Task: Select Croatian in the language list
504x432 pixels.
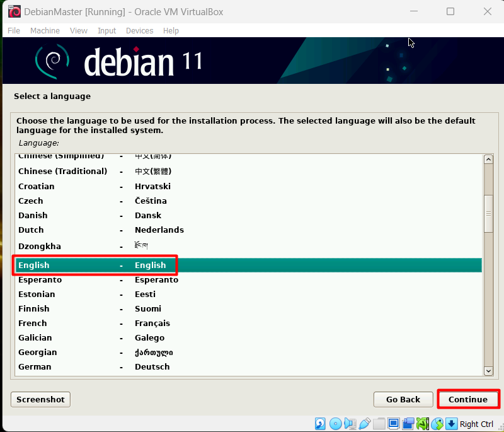Action: [248, 186]
